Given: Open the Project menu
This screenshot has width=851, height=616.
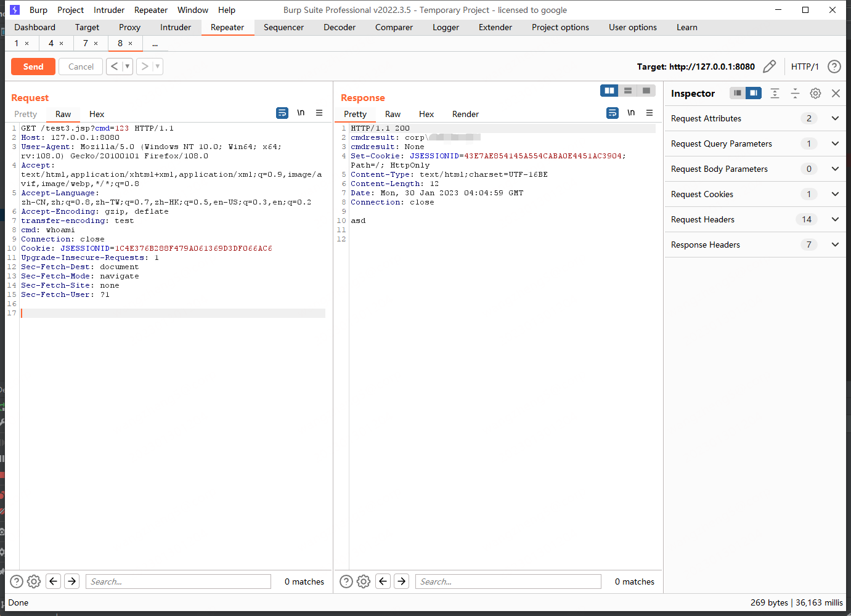Looking at the screenshot, I should coord(70,10).
